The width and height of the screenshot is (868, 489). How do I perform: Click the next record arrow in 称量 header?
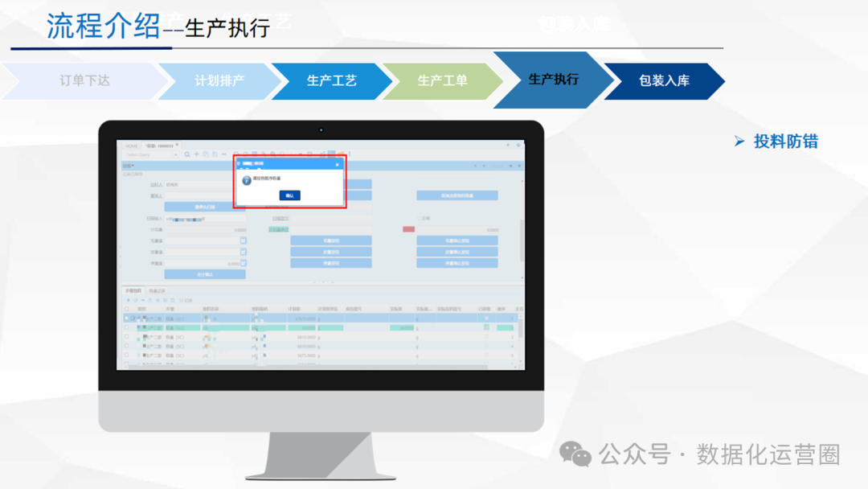tap(510, 166)
